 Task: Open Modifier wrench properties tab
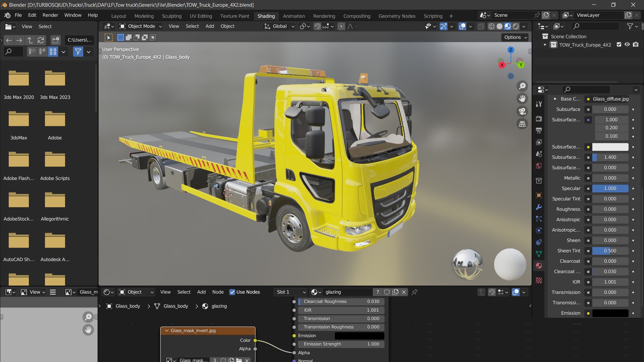pyautogui.click(x=539, y=207)
